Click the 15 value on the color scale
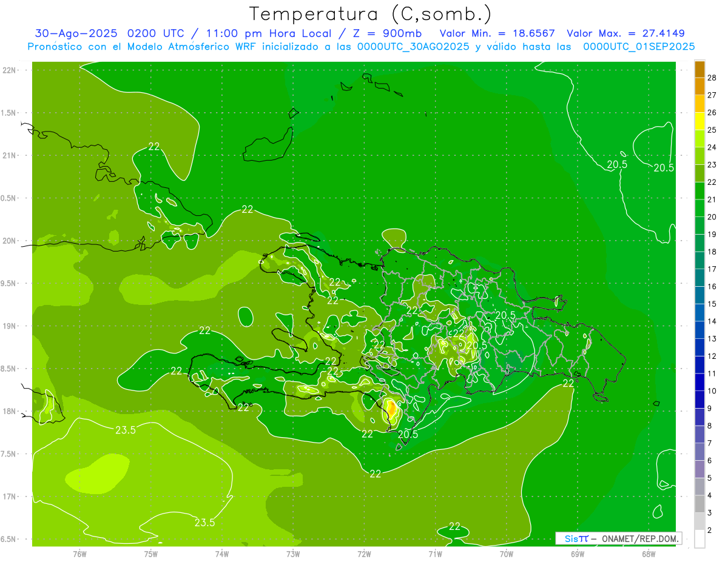The height and width of the screenshot is (562, 728). coord(712,304)
